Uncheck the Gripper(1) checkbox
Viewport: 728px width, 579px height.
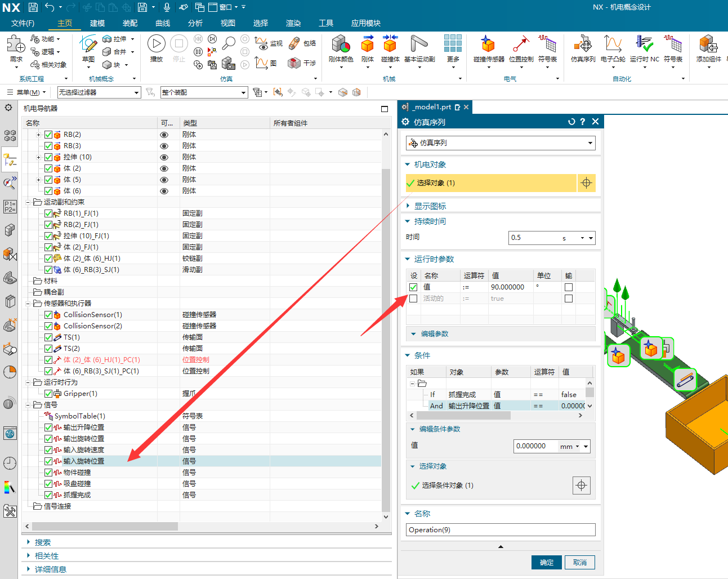[x=48, y=394]
